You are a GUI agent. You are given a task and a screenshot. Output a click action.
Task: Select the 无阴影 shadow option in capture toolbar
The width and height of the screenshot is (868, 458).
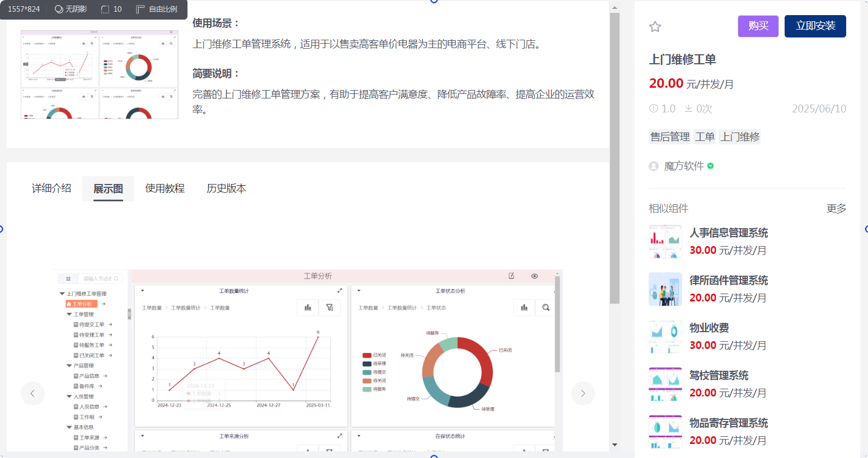tap(71, 9)
